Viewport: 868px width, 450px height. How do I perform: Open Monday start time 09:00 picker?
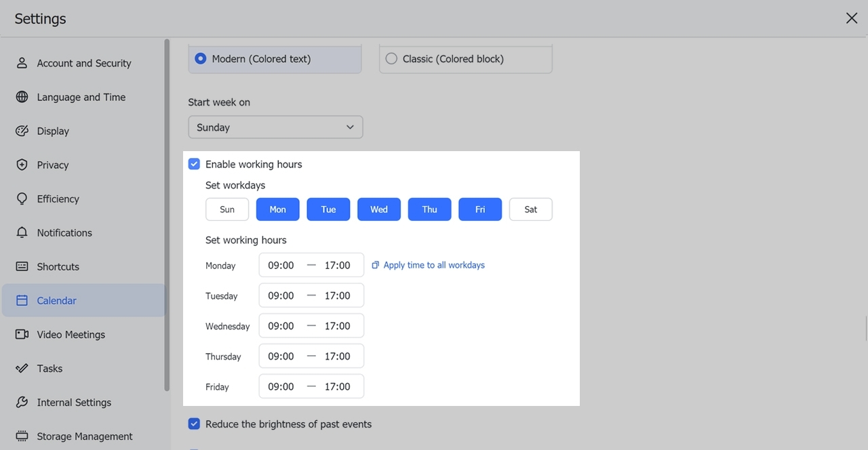pyautogui.click(x=281, y=266)
